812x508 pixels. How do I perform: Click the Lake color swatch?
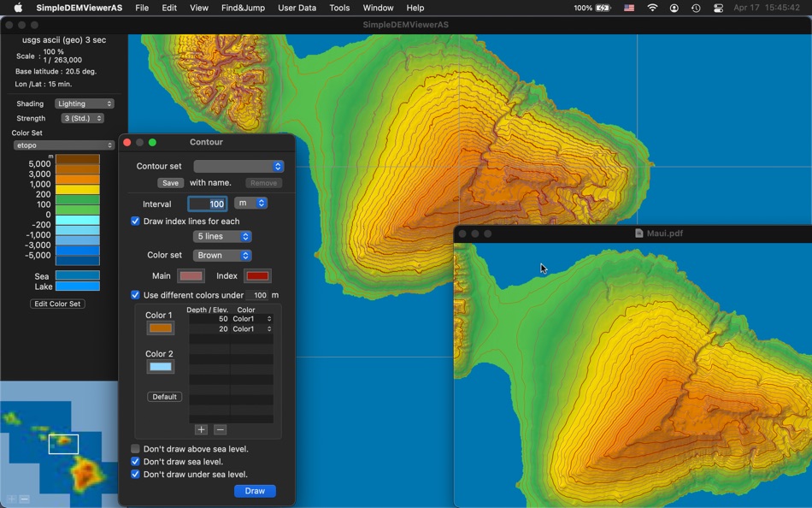pos(78,286)
